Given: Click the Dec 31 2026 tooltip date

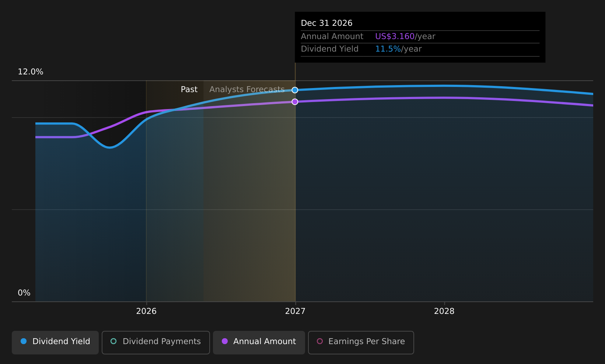Looking at the screenshot, I should [326, 23].
